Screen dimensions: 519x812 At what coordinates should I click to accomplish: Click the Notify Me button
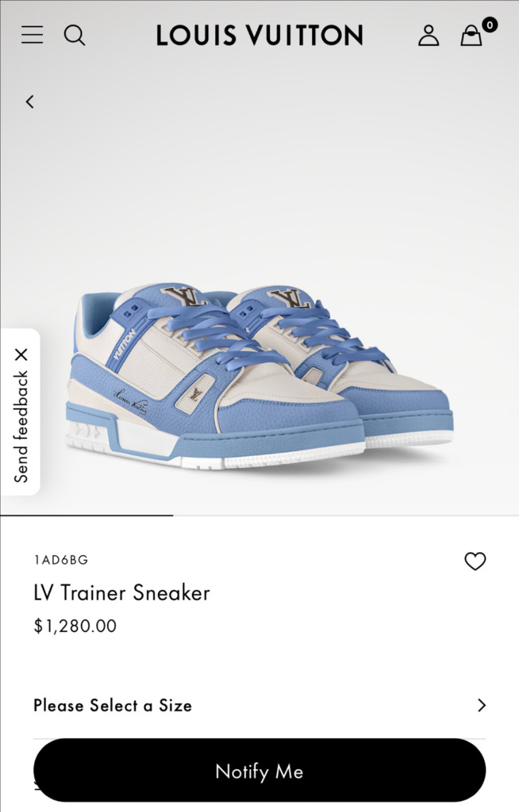pos(259,771)
